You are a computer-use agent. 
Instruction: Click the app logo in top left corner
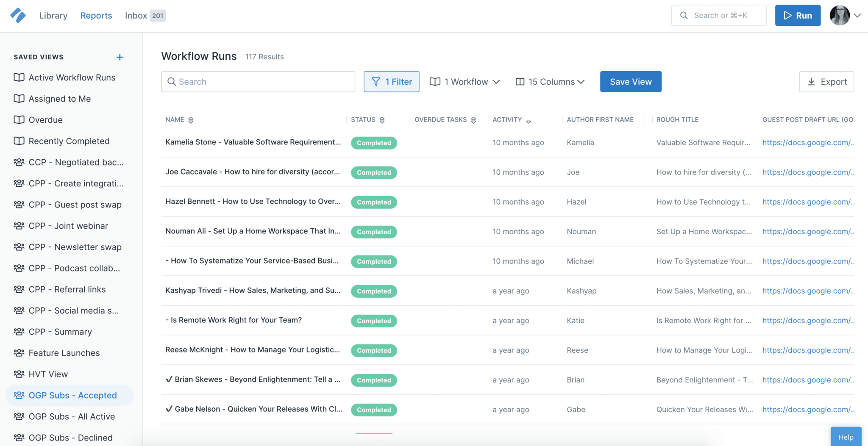(x=17, y=15)
